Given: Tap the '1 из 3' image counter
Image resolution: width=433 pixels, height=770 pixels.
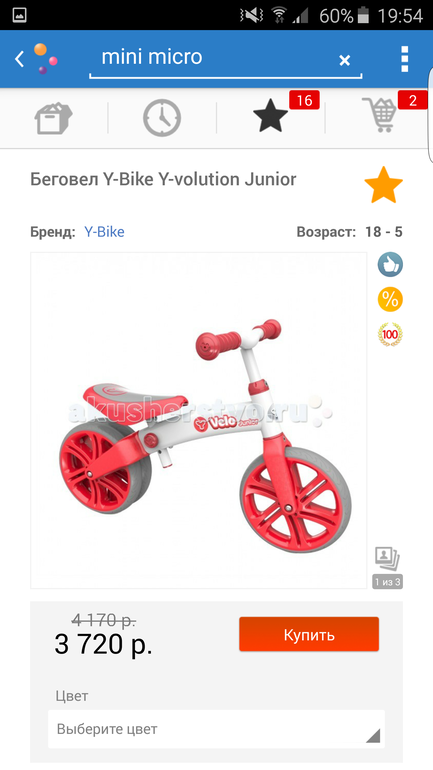Looking at the screenshot, I should 387,582.
